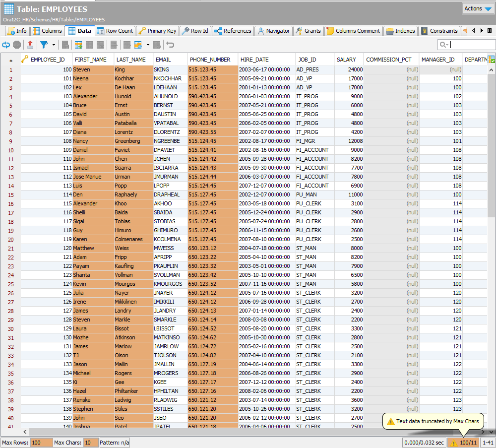Click the cell 'Jose Manue'
Image resolution: width=496 pixels, height=448 pixels.
pos(93,177)
